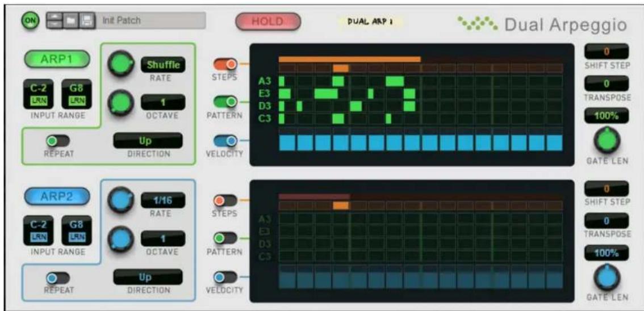Enable the ARP1 button
Viewport: 644px width, 311px height.
pos(57,58)
